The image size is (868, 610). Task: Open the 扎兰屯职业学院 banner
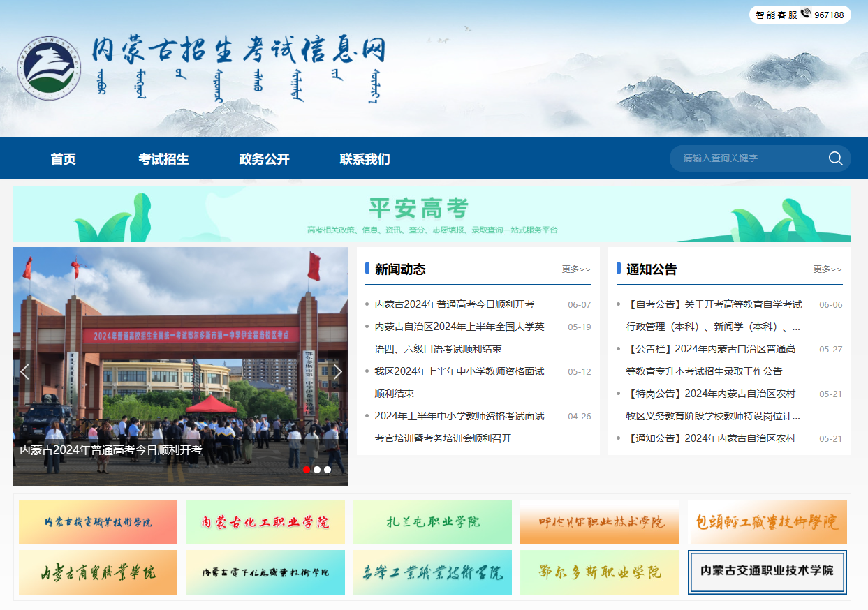coord(432,522)
